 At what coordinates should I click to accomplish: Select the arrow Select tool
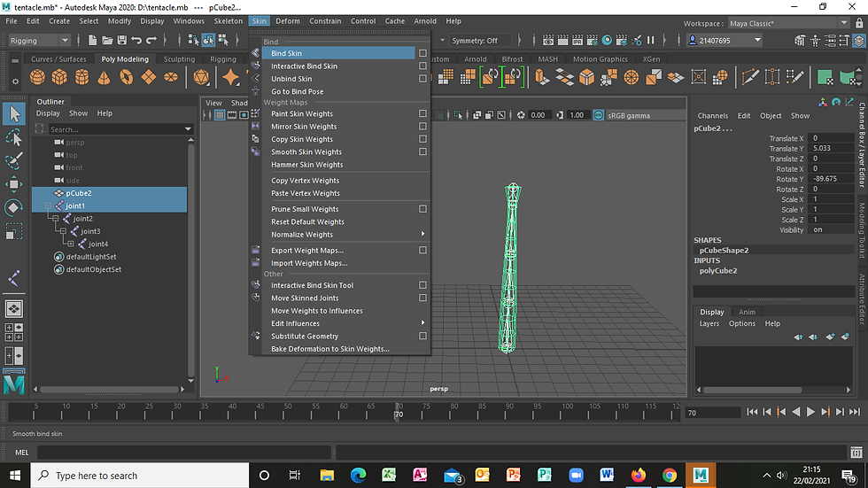pos(14,113)
